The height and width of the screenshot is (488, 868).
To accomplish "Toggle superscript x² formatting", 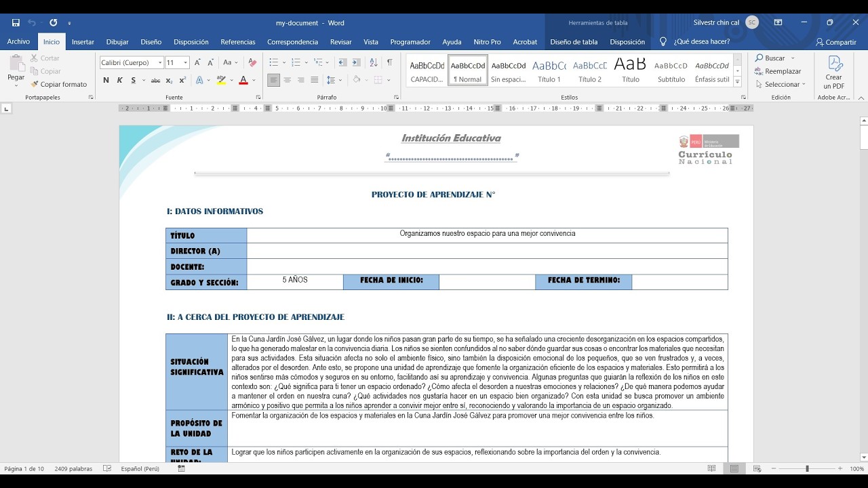I will tap(182, 80).
